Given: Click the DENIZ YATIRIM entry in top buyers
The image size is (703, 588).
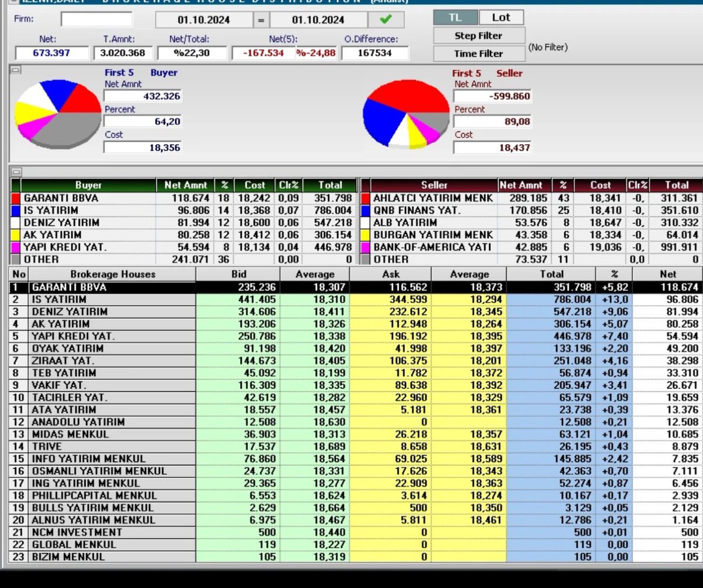Looking at the screenshot, I should [x=62, y=223].
